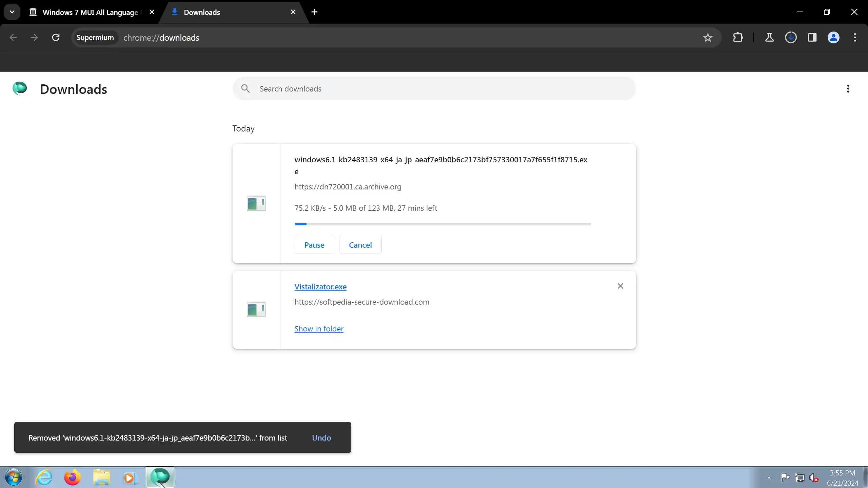Open Firefox from the taskbar
868x488 pixels.
(72, 477)
